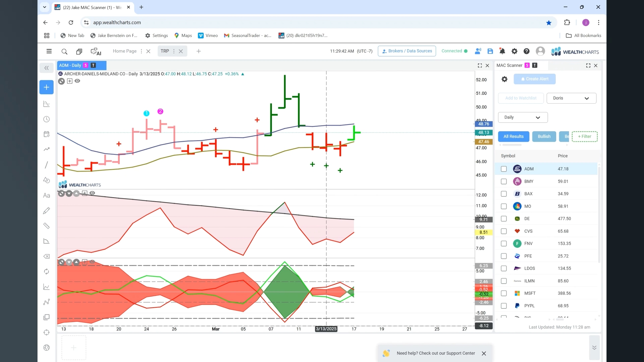Toggle middle indicator pane visibility eye

[92, 193]
